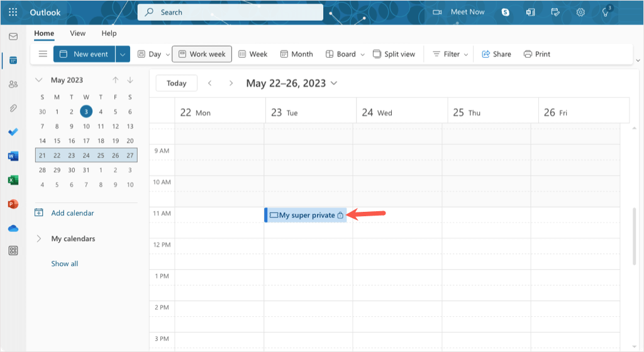Click the Search box

[230, 13]
